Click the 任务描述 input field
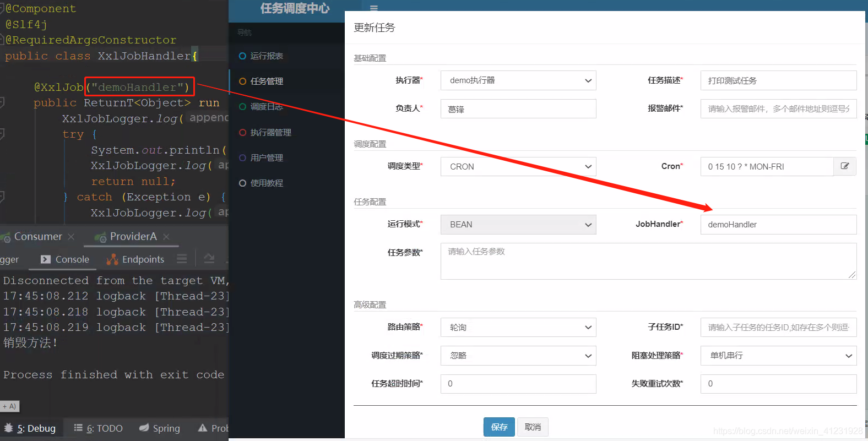The width and height of the screenshot is (868, 441). [778, 80]
